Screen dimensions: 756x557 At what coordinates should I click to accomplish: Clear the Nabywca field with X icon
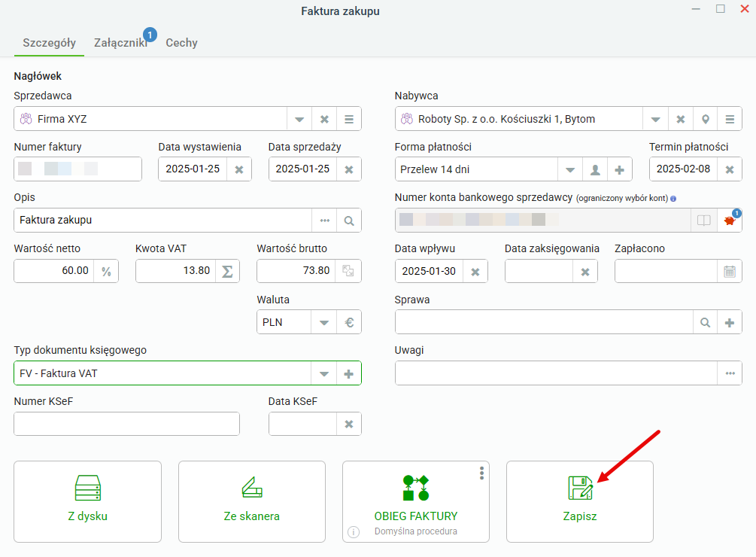tap(680, 119)
